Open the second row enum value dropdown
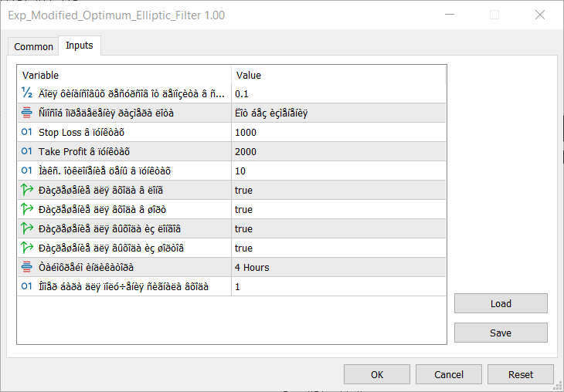This screenshot has height=392, width=564. tap(338, 113)
